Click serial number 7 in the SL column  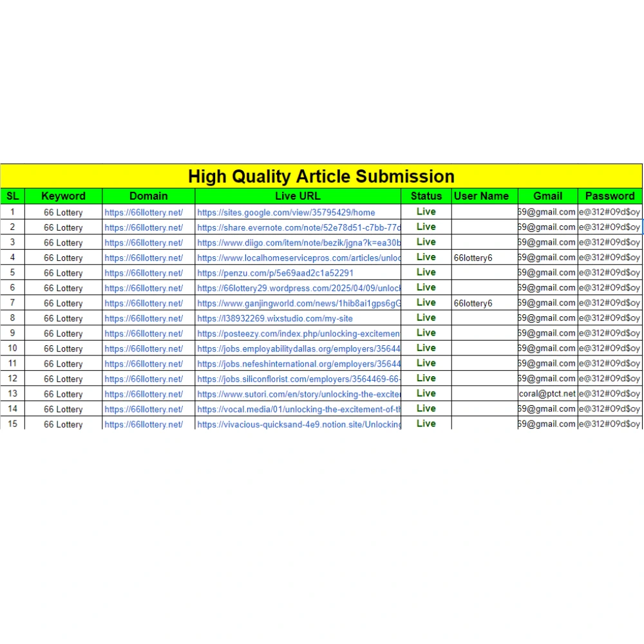[13, 303]
